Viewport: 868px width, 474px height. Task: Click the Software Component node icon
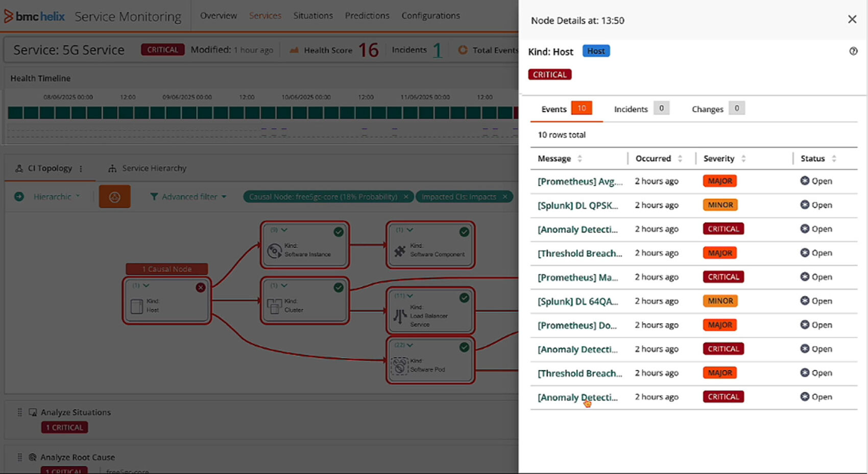point(400,251)
